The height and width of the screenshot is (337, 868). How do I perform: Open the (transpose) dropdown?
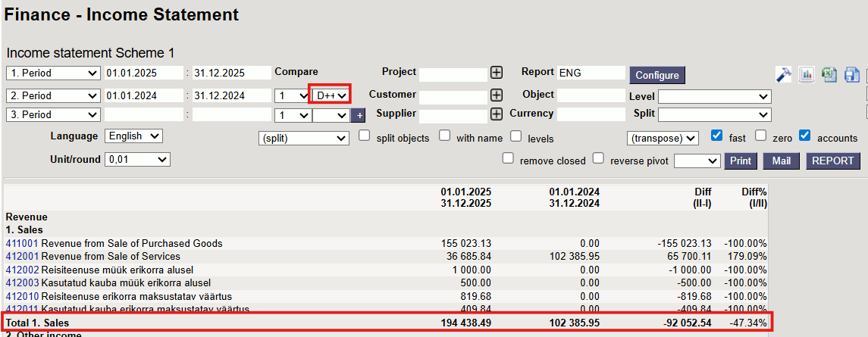662,139
